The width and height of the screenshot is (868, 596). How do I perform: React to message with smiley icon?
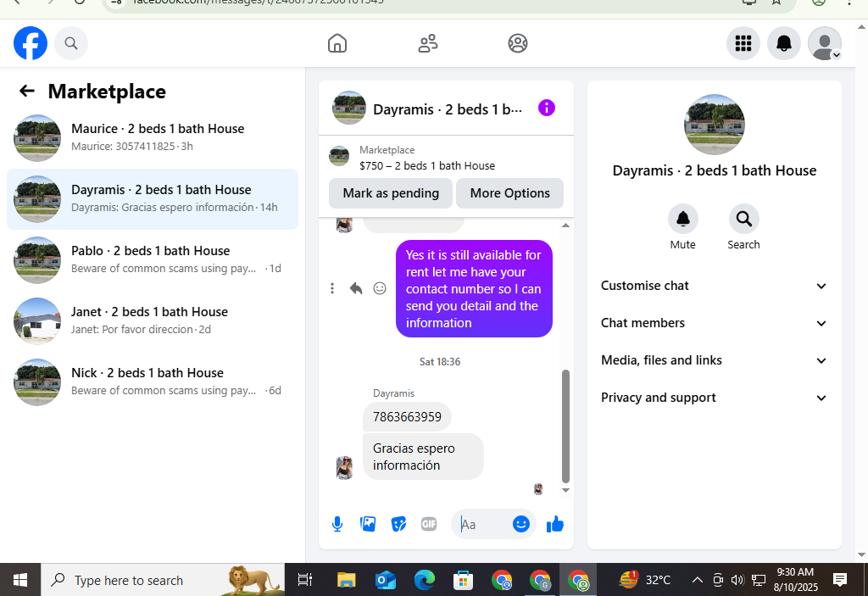tap(380, 288)
